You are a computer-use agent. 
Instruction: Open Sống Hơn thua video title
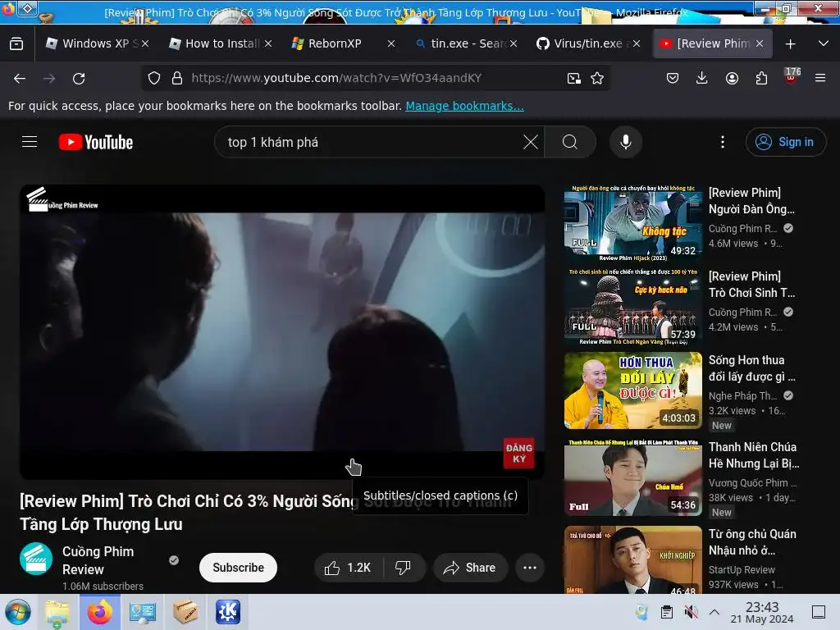point(751,368)
